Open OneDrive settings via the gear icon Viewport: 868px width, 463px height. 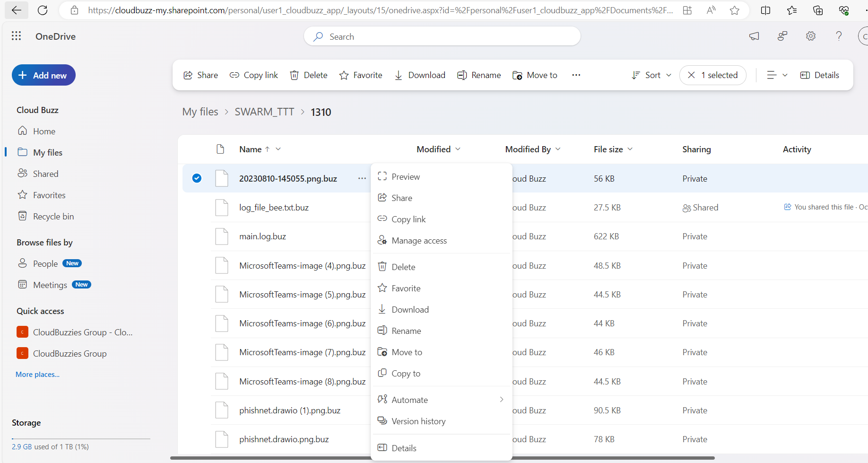click(810, 36)
